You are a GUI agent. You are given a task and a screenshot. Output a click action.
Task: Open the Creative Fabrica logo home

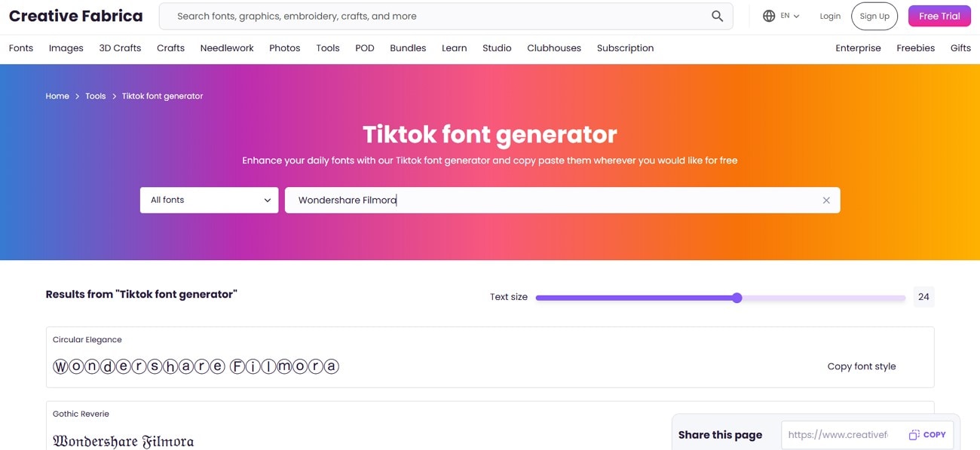pos(75,16)
